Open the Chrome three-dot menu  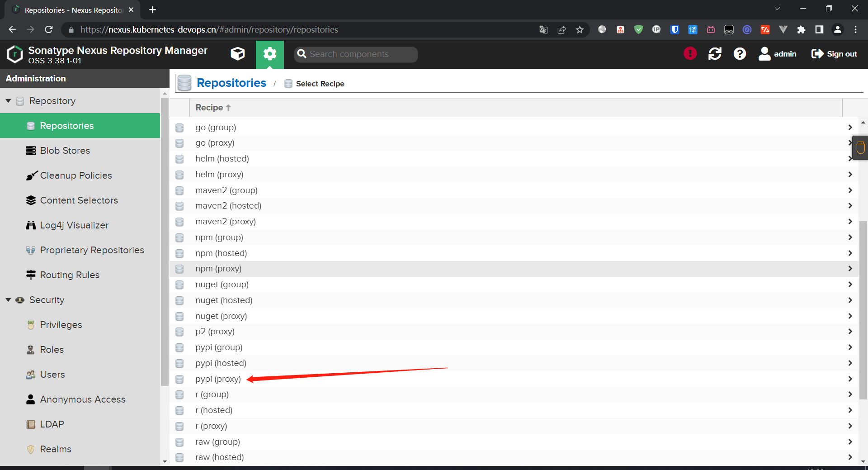tap(855, 30)
